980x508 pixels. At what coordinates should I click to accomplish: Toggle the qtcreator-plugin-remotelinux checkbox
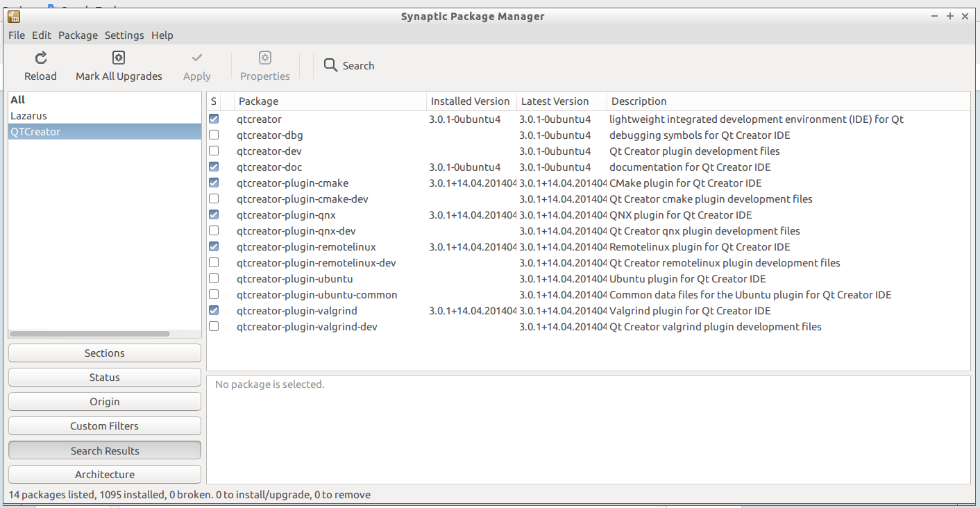coord(214,246)
